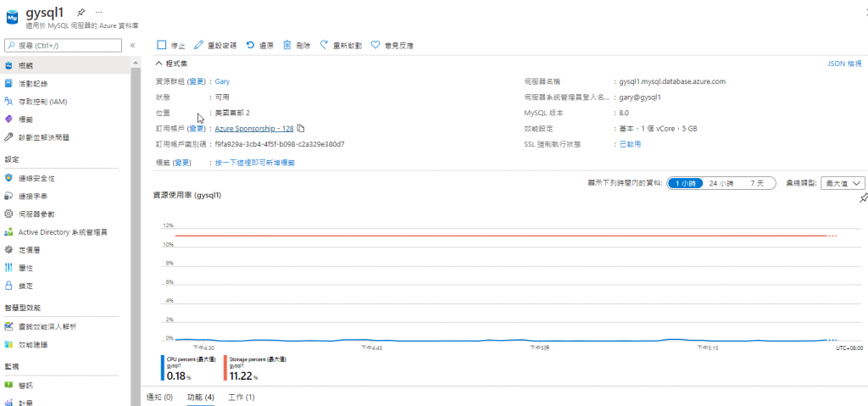Viewport: 868px width, 406px height.
Task: Click location value 美國東部 2
Action: coord(232,113)
